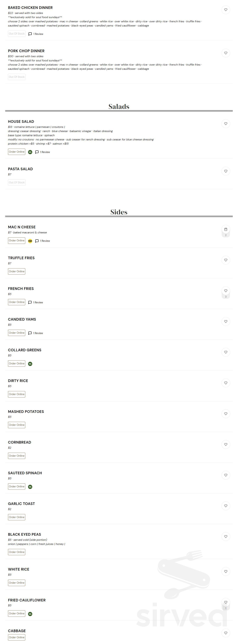238x644 pixels.
Task: Click the VG badge on Collard Greens
Action: [x=30, y=364]
